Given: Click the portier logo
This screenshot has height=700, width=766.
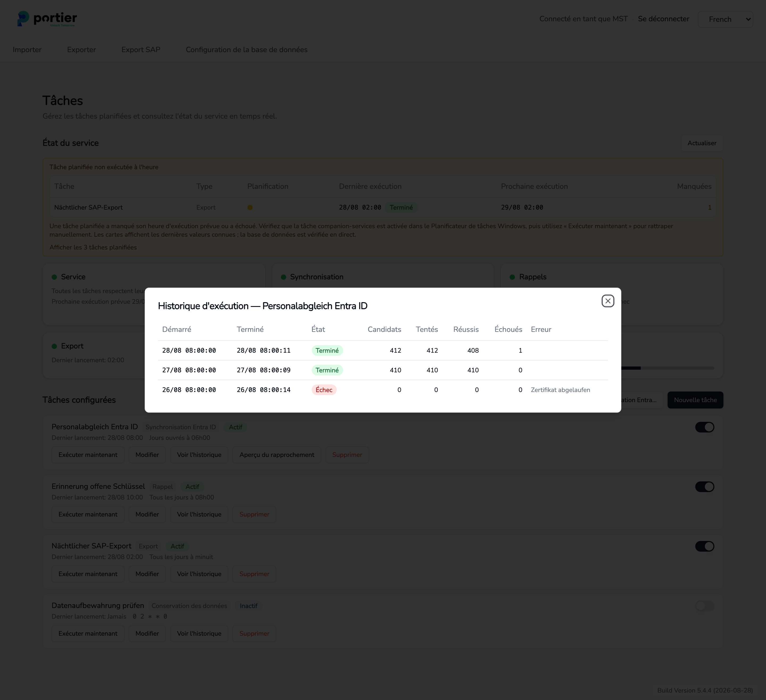Looking at the screenshot, I should coord(47,19).
